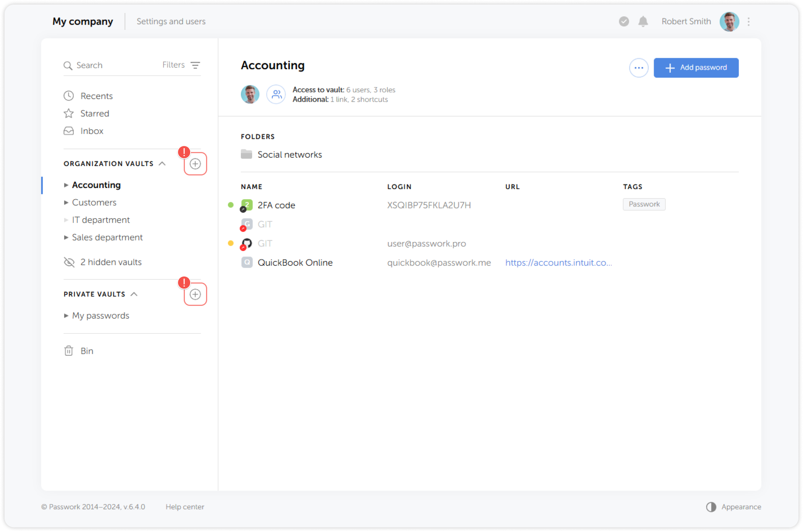Viewport: 803px width, 532px height.
Task: Click Robert Smith's profile avatar
Action: coord(729,22)
